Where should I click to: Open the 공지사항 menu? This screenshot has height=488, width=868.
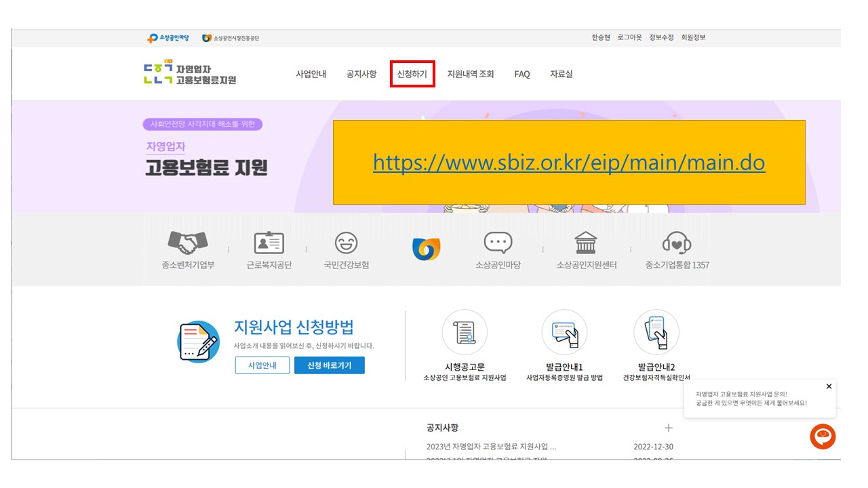point(361,74)
